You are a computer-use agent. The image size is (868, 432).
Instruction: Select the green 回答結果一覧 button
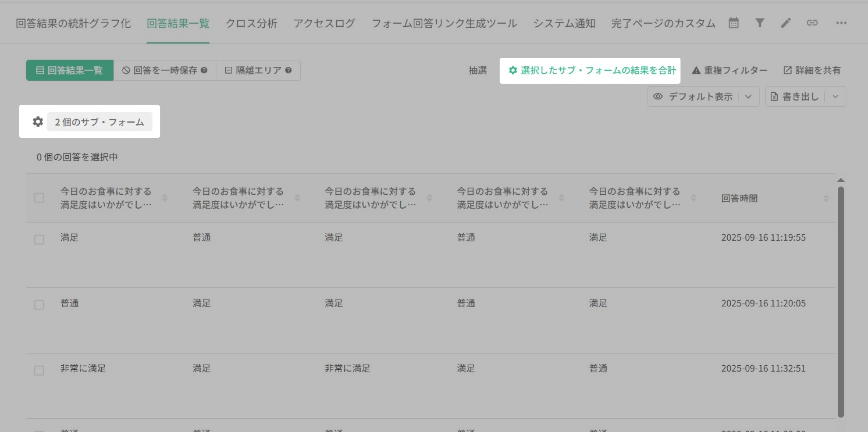[x=70, y=70]
